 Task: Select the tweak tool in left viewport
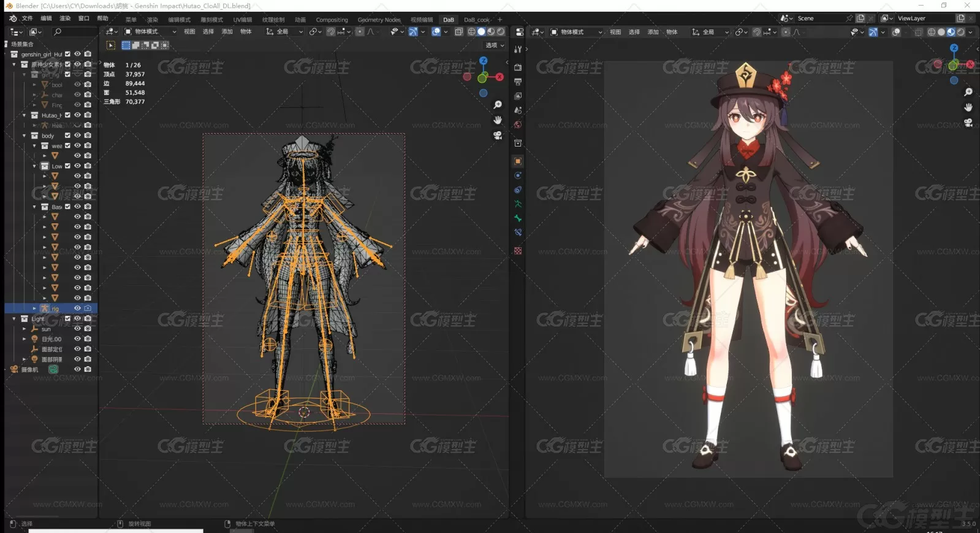coord(110,45)
